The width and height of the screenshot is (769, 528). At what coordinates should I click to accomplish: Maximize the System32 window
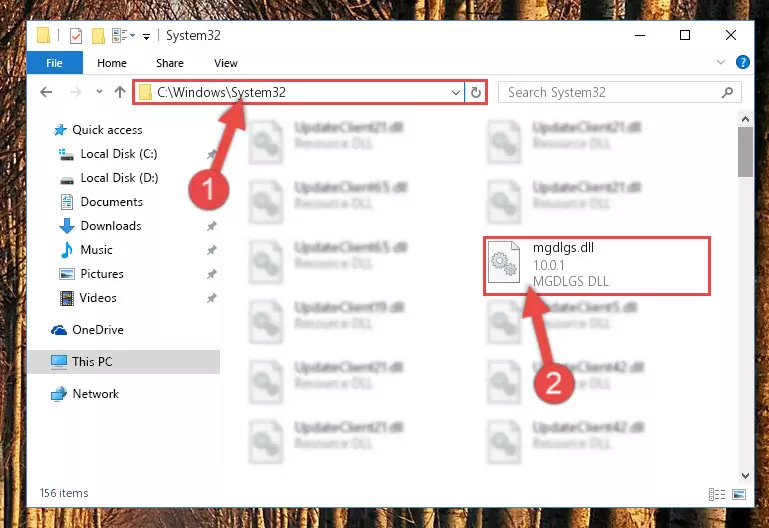coord(685,35)
